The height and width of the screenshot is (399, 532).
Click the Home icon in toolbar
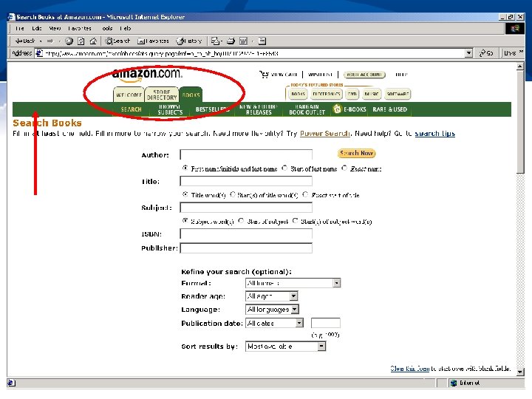[93, 41]
